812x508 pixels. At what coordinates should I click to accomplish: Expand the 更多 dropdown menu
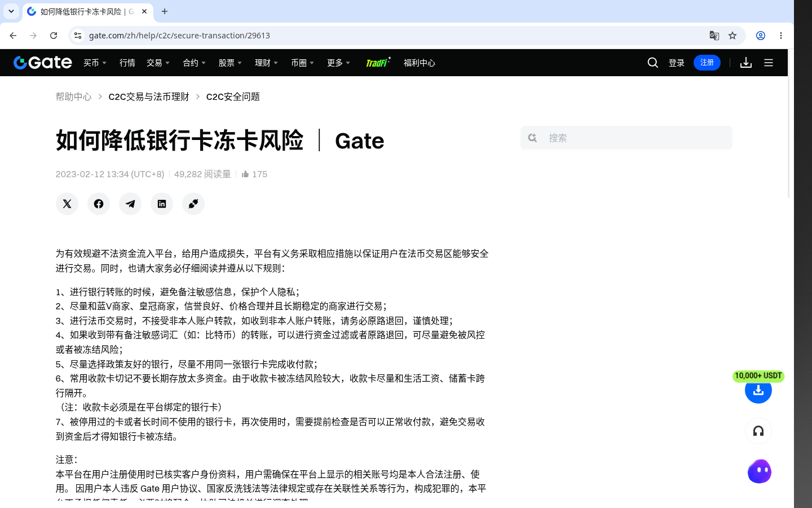339,63
